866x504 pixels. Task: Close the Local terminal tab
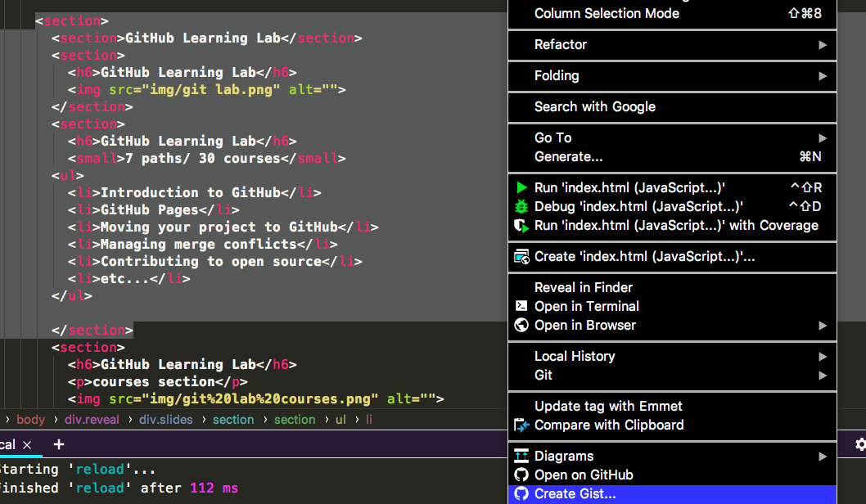[27, 444]
